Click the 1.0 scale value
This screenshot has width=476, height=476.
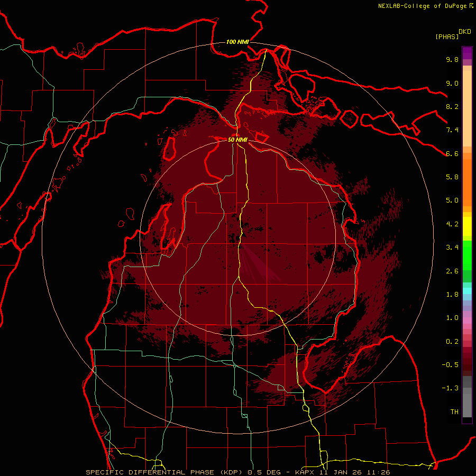(x=452, y=318)
